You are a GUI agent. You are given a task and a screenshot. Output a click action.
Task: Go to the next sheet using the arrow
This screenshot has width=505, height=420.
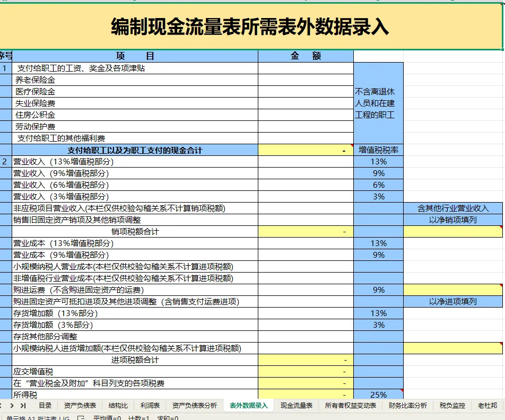click(x=12, y=406)
